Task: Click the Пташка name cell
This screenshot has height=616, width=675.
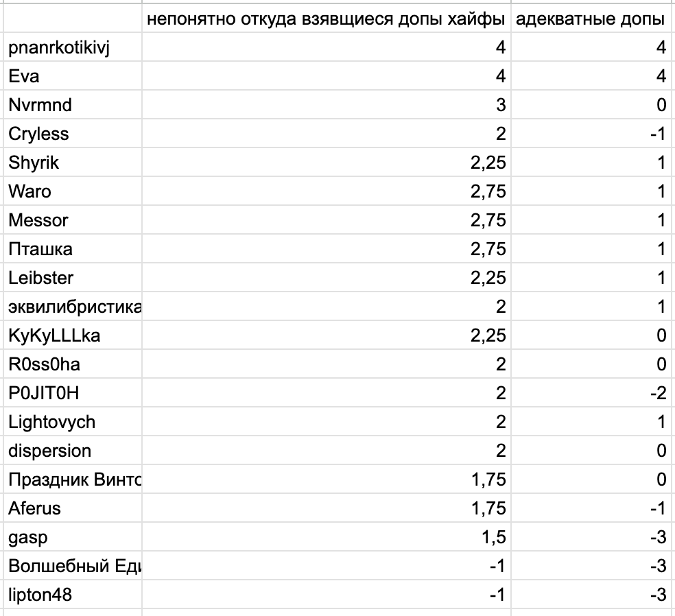Action: click(x=72, y=249)
